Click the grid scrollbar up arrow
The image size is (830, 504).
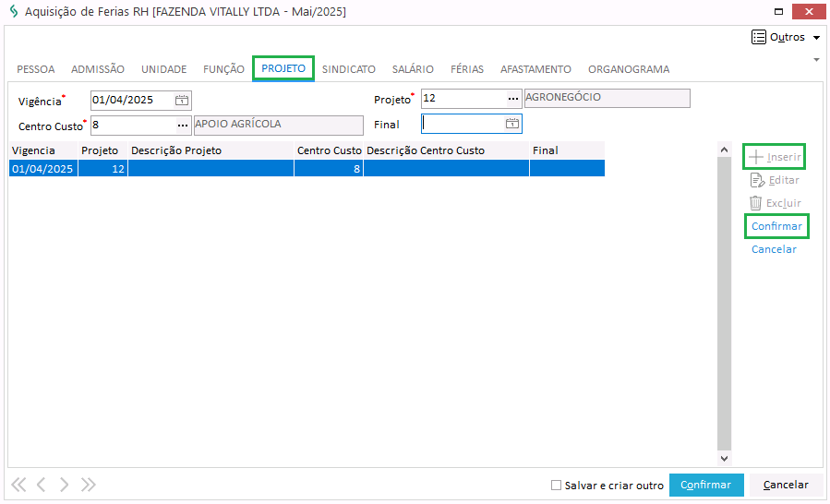point(724,150)
